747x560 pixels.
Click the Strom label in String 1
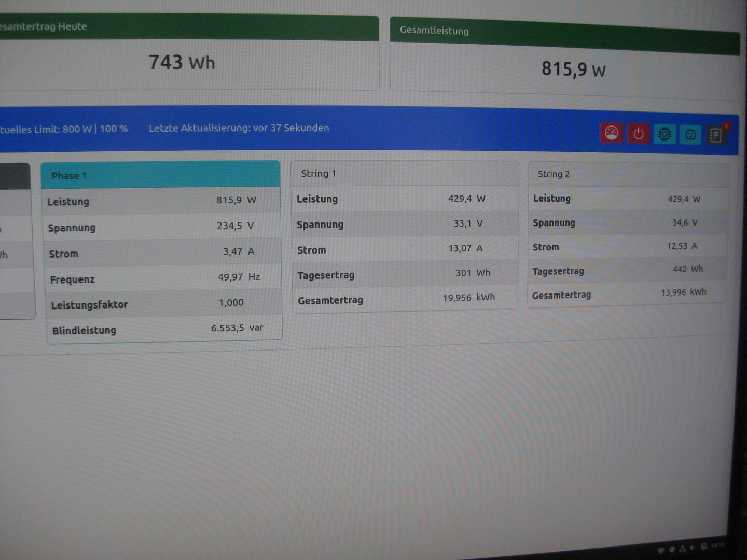pos(311,250)
